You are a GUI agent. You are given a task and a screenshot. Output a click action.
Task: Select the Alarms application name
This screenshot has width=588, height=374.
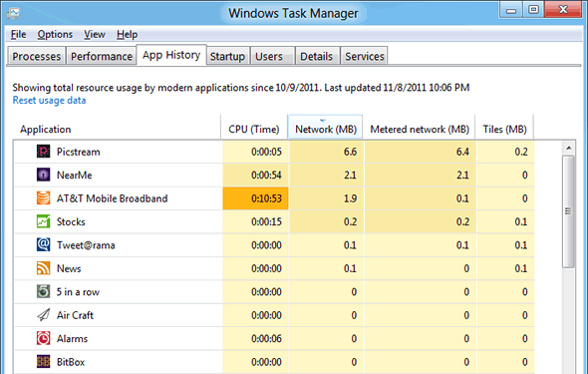click(x=72, y=339)
